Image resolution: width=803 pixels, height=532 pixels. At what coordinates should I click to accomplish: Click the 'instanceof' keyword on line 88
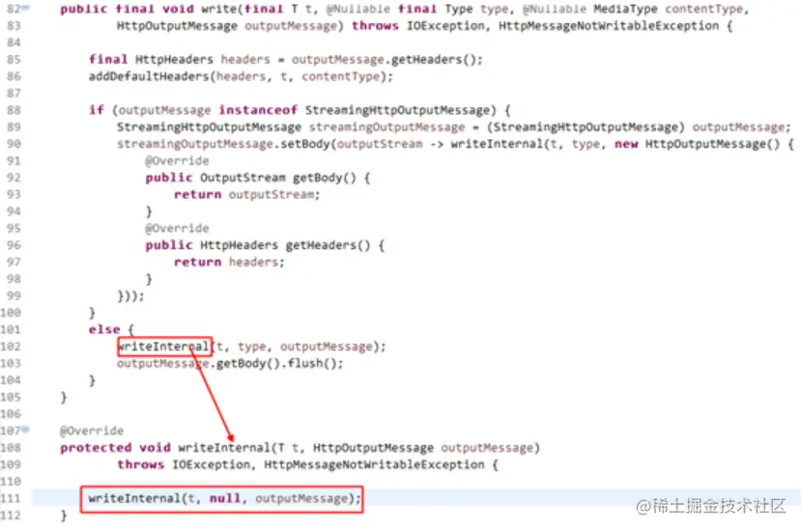258,110
